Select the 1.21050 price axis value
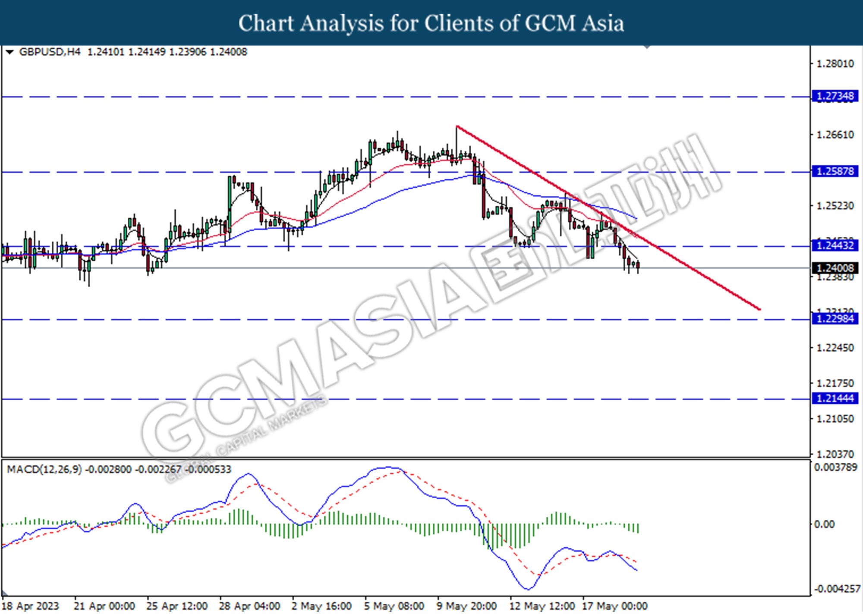The height and width of the screenshot is (616, 863). click(835, 419)
